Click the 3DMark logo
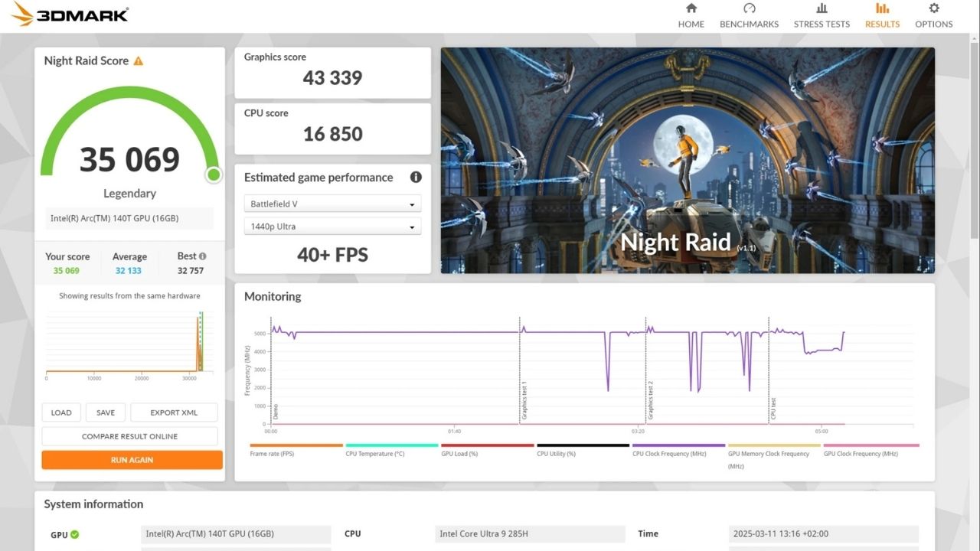This screenshot has height=551, width=980. pyautogui.click(x=70, y=14)
